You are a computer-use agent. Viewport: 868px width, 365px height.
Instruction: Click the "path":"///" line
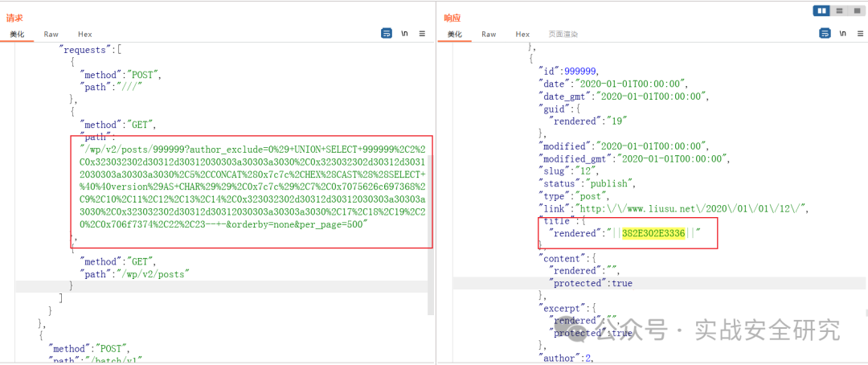coord(111,85)
